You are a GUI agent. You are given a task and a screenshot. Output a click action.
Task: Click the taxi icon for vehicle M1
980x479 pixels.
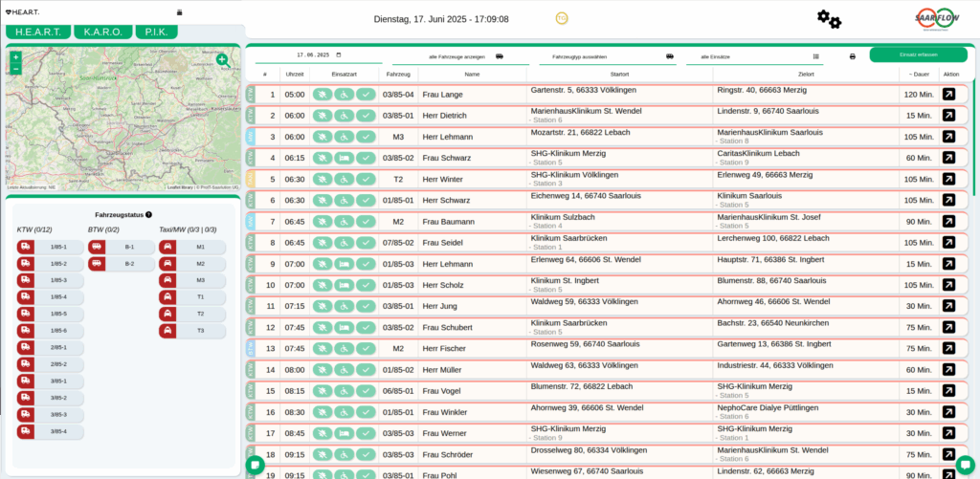click(x=168, y=247)
